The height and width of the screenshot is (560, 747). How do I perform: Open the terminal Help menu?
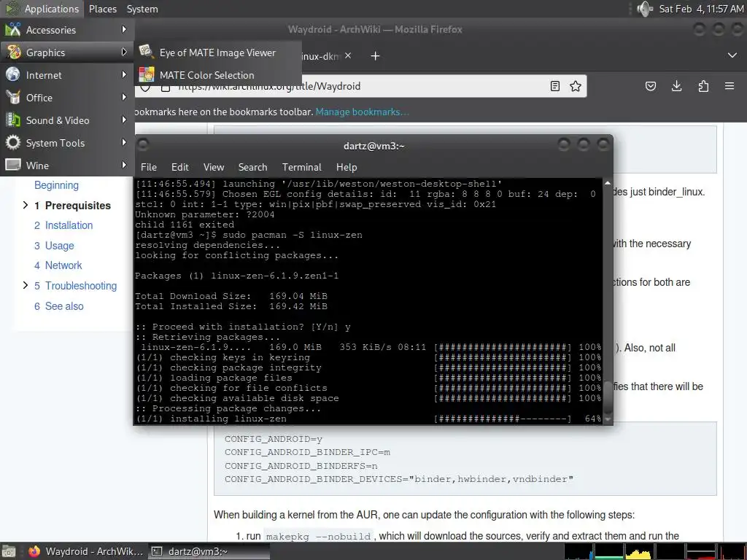click(347, 167)
